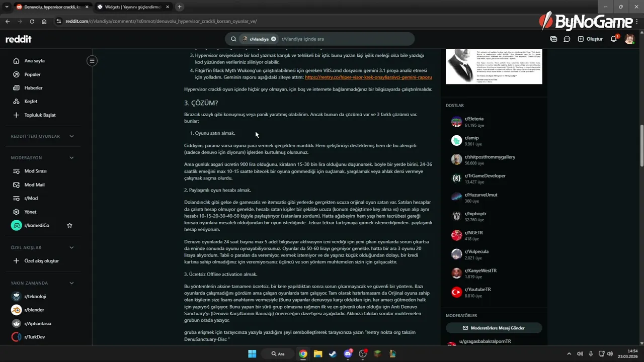Open Minecraft icon in taskbar
The height and width of the screenshot is (362, 644).
pos(377,353)
